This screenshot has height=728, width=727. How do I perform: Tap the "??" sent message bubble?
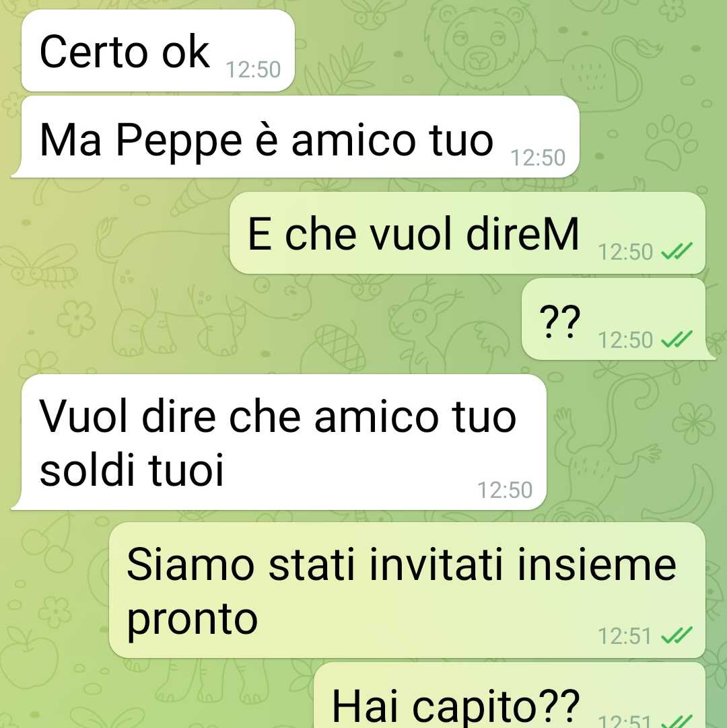point(617,319)
